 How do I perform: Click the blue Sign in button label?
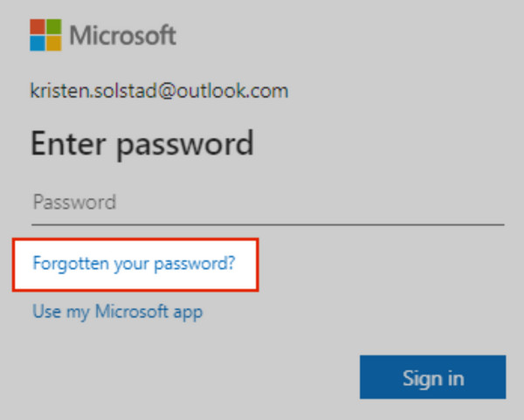tap(432, 378)
